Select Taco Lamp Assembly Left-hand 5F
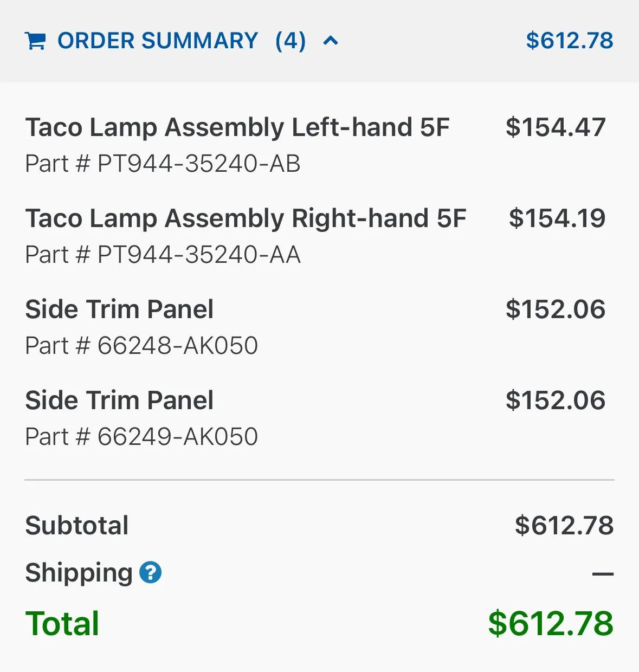639x672 pixels. coord(237,127)
